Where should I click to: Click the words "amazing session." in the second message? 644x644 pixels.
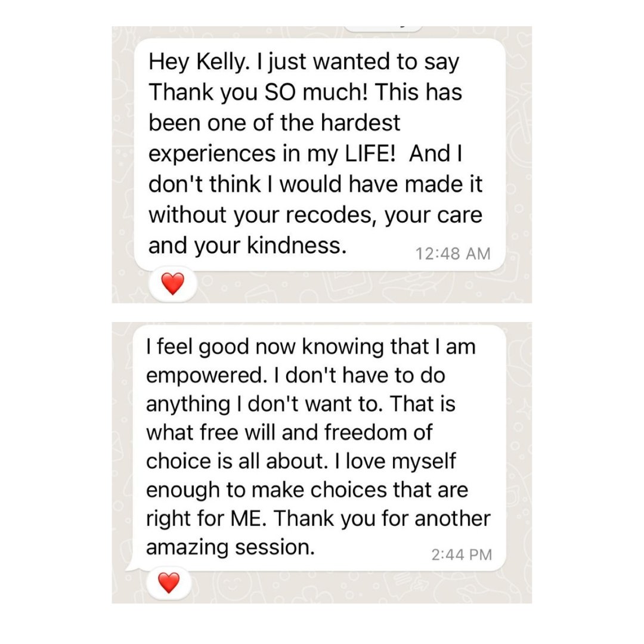point(230,547)
